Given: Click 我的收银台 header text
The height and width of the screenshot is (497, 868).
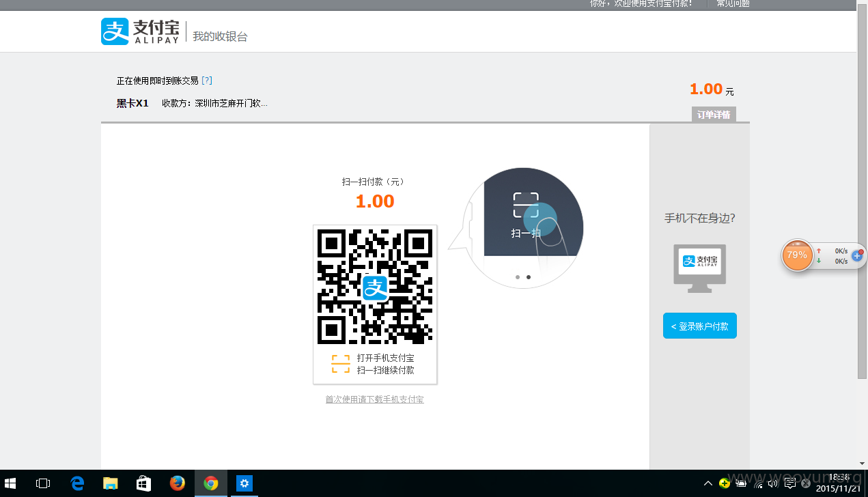Looking at the screenshot, I should pyautogui.click(x=220, y=36).
